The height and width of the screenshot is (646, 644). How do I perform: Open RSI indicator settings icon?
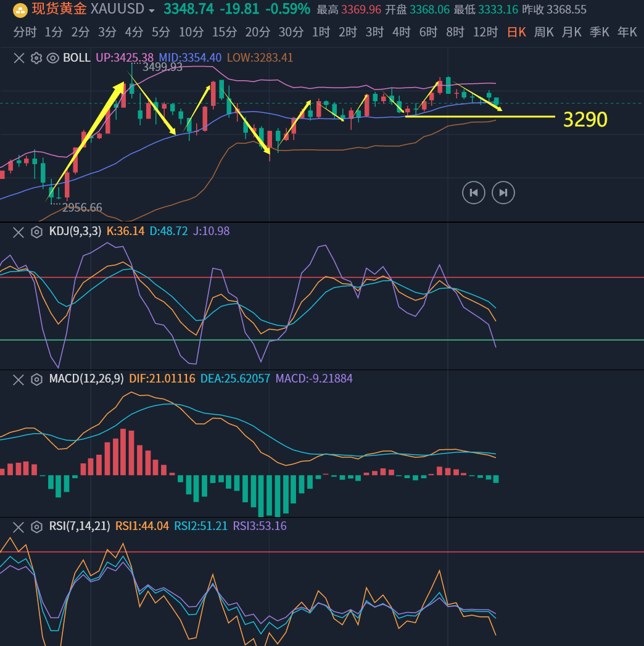tap(36, 528)
